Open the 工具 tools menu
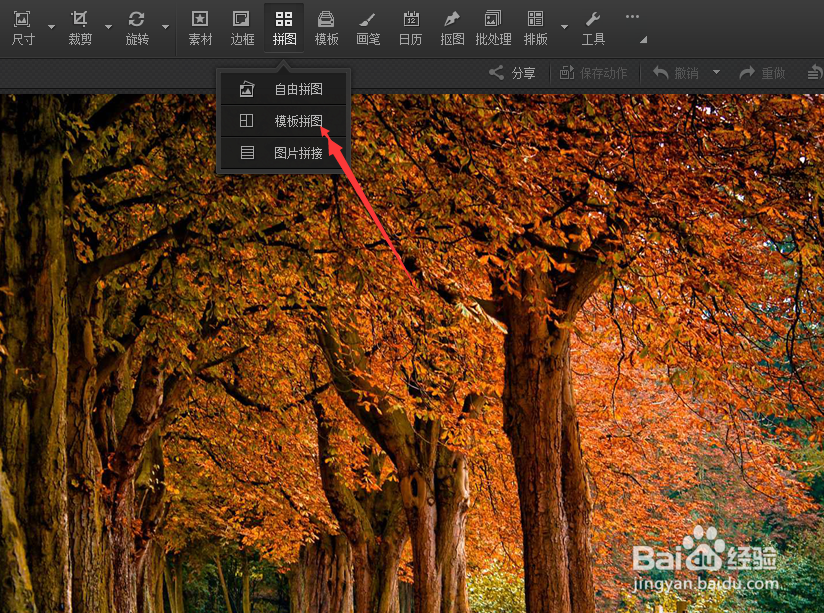 (593, 28)
